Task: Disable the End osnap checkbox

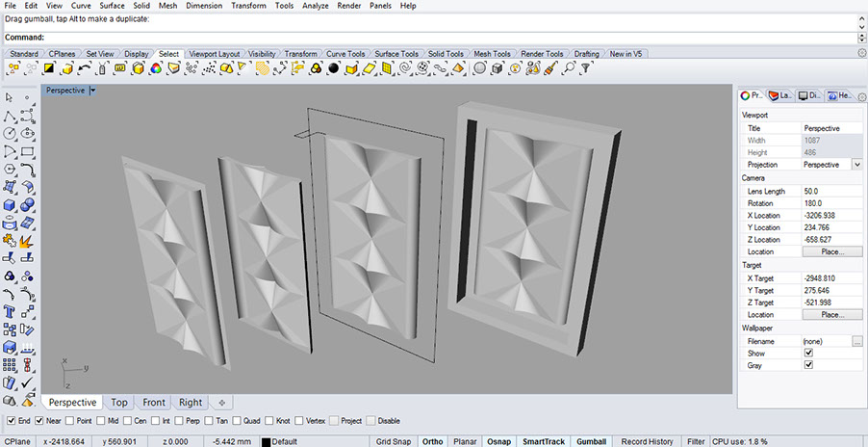Action: point(11,421)
